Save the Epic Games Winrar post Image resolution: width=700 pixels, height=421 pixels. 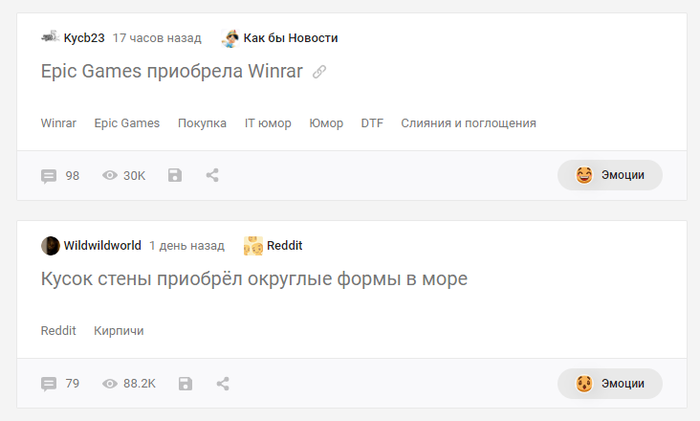click(x=175, y=175)
